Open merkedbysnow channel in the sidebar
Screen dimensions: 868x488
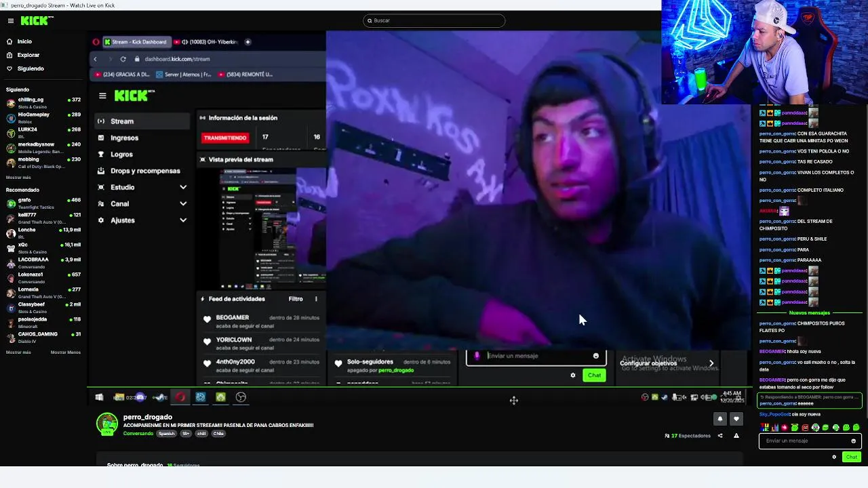click(43, 147)
